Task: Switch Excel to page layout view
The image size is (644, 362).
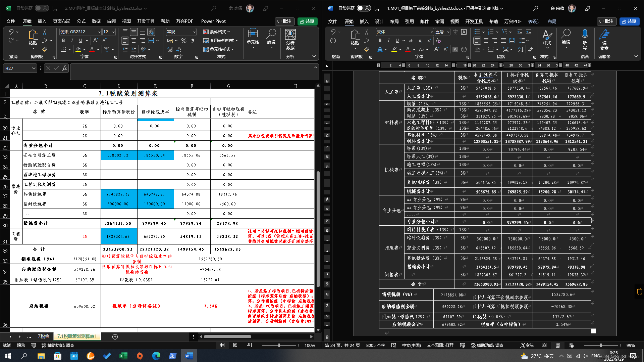Action: click(236, 345)
